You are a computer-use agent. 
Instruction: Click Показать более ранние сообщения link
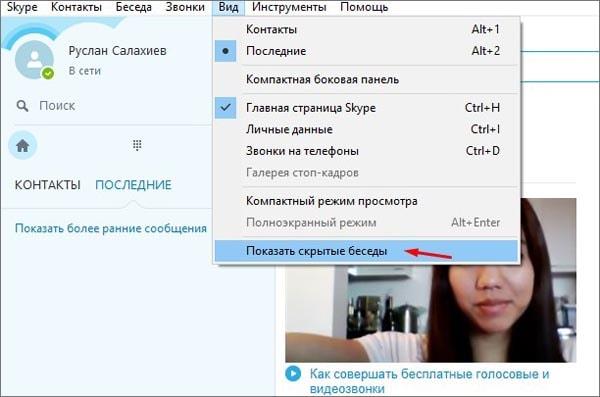click(x=111, y=228)
